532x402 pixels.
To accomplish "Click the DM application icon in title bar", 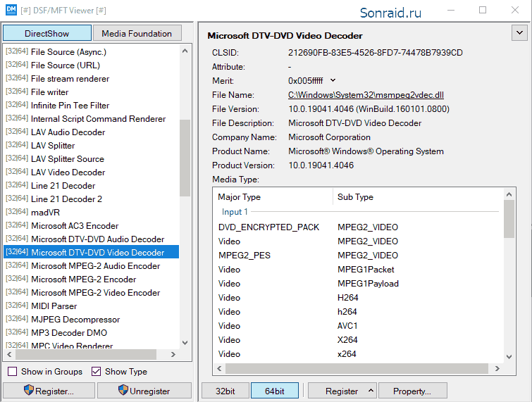I will pyautogui.click(x=11, y=10).
